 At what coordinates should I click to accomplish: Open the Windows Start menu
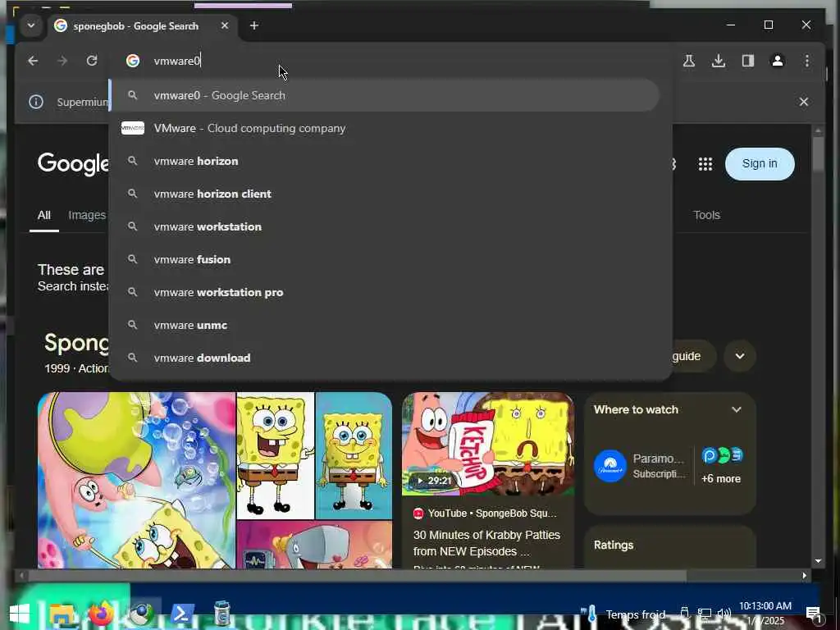pos(20,614)
